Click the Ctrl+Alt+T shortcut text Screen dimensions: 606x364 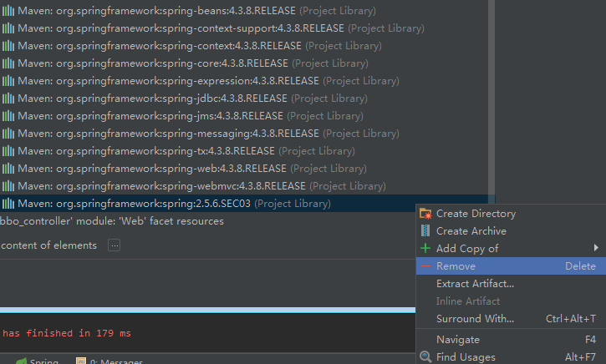pos(570,318)
